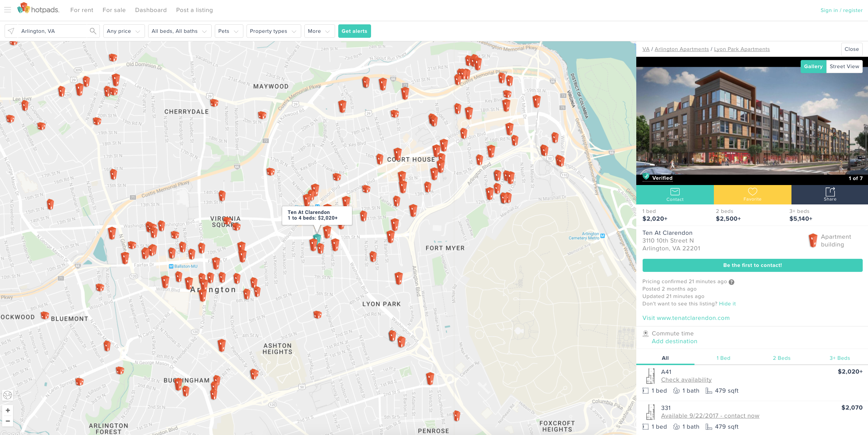Open the VA breadcrumb link
868x435 pixels.
click(x=646, y=49)
